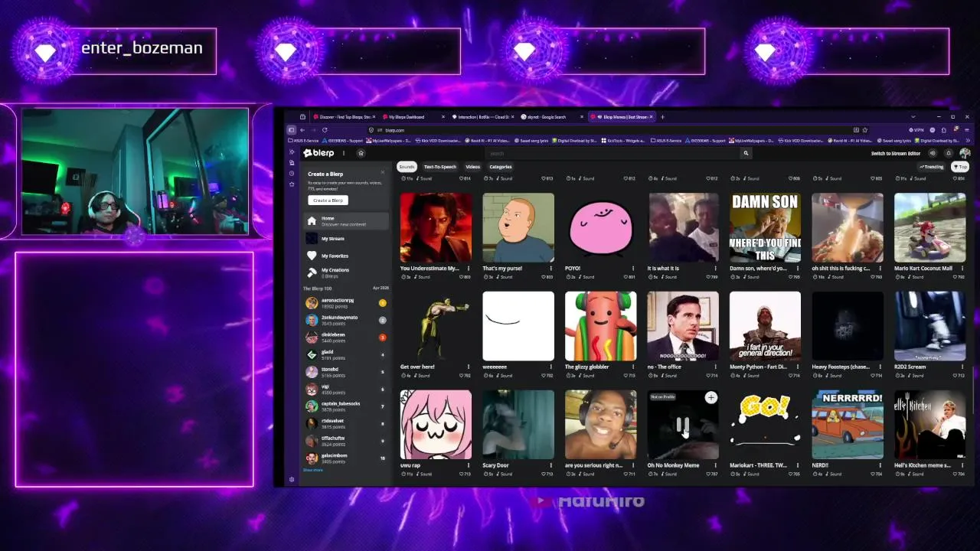This screenshot has height=551, width=980.
Task: Open browser main hamburger menu
Action: (967, 130)
